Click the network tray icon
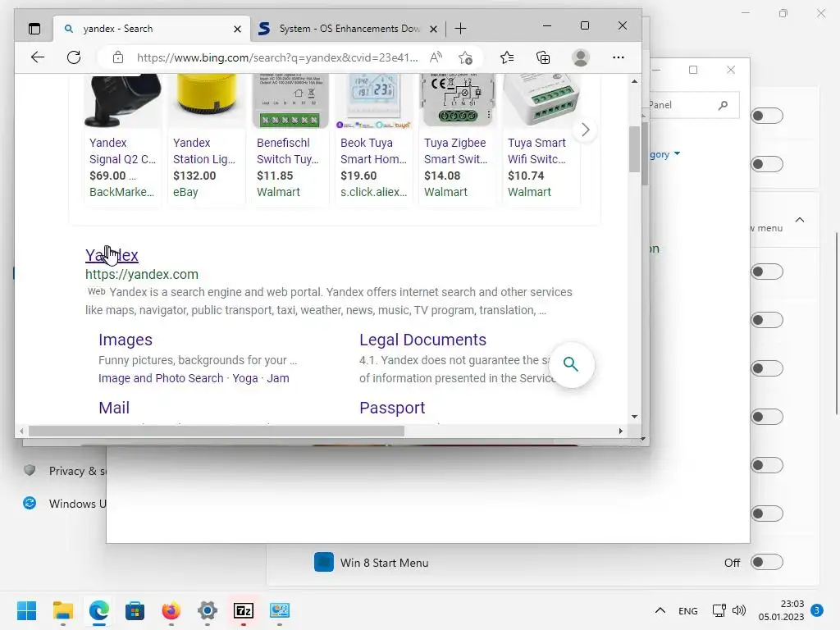The width and height of the screenshot is (840, 630). 719,610
